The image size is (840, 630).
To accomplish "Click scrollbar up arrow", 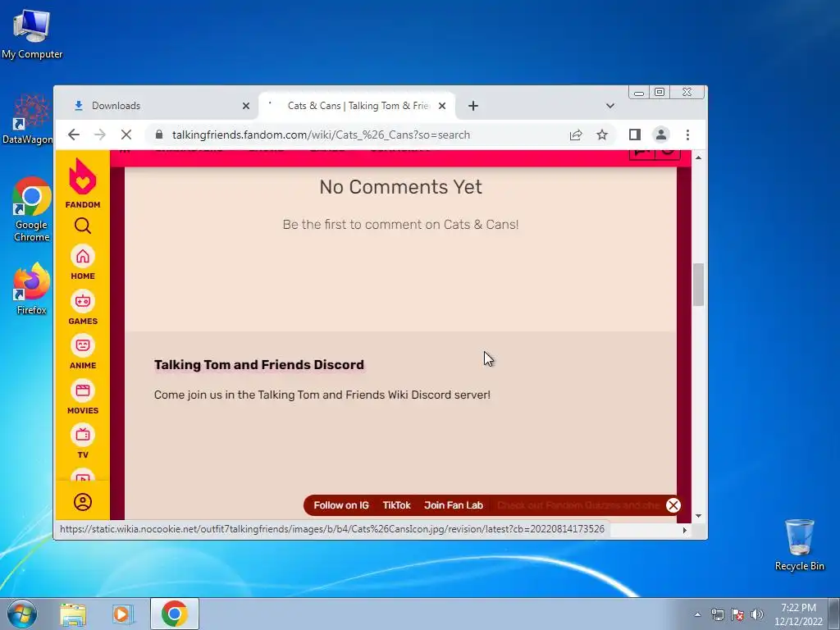I will pyautogui.click(x=698, y=157).
